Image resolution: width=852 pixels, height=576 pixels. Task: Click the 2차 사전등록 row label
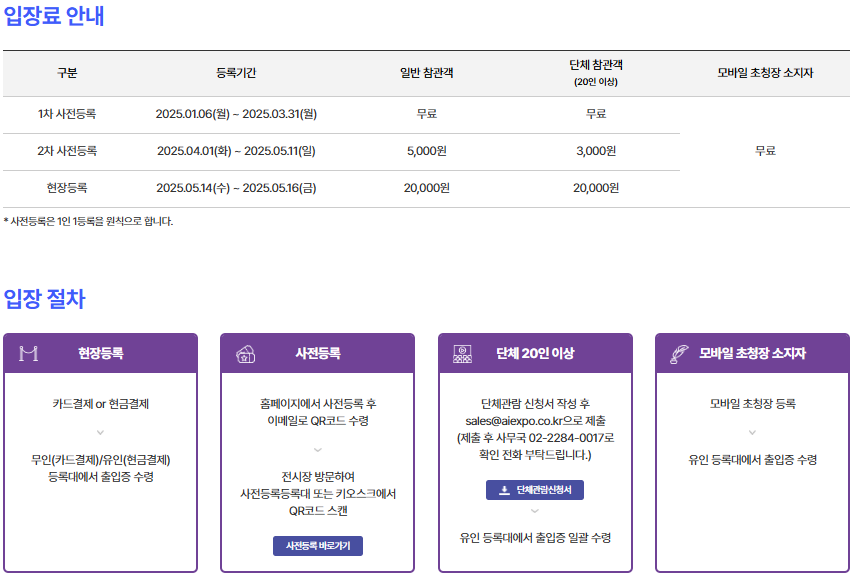[67, 151]
